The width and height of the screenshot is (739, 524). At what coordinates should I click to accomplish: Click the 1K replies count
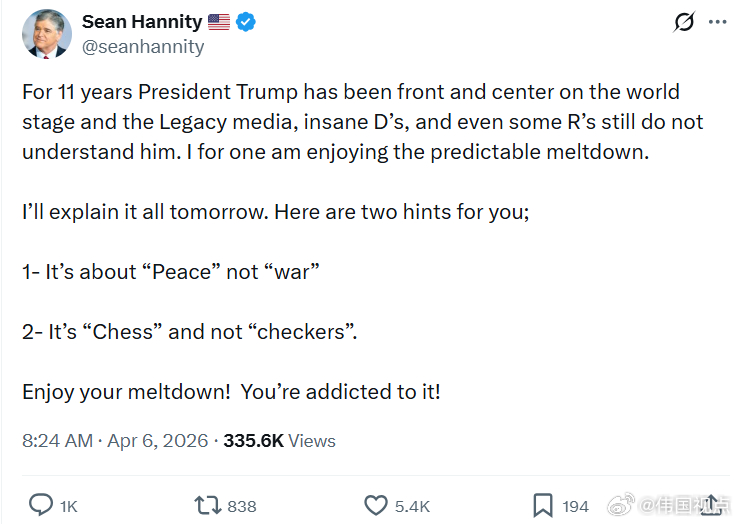coord(68,506)
